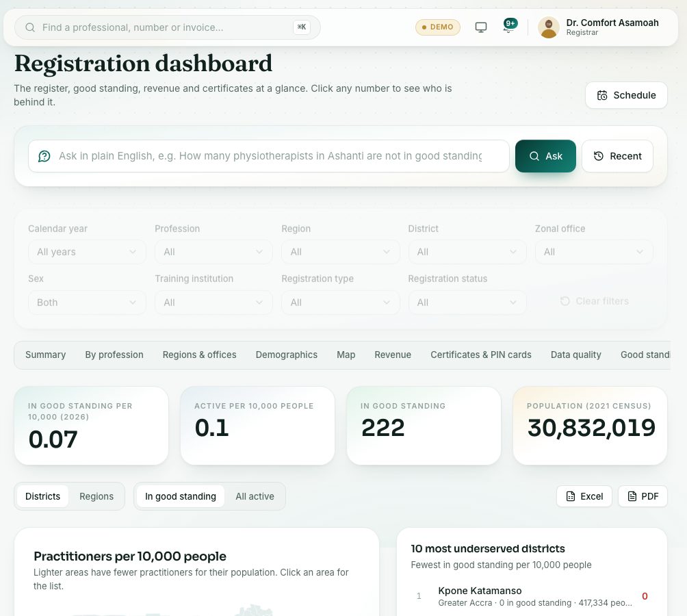Open the District dropdown

point(467,252)
